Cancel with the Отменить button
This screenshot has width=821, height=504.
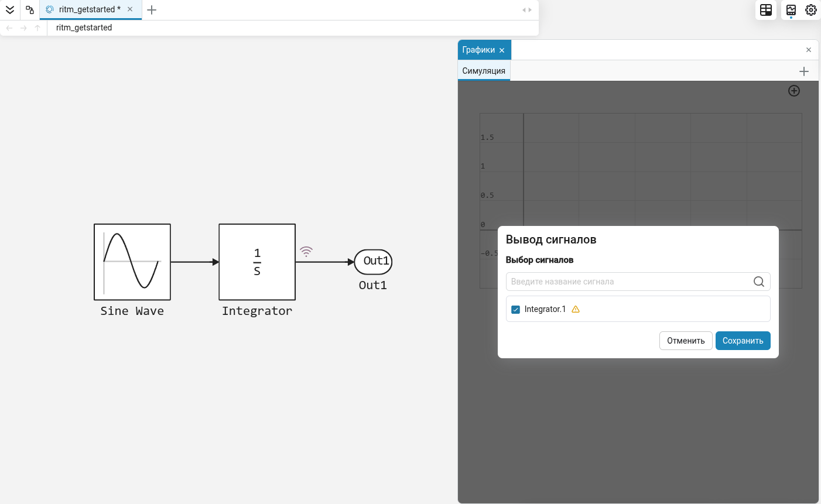coord(686,341)
